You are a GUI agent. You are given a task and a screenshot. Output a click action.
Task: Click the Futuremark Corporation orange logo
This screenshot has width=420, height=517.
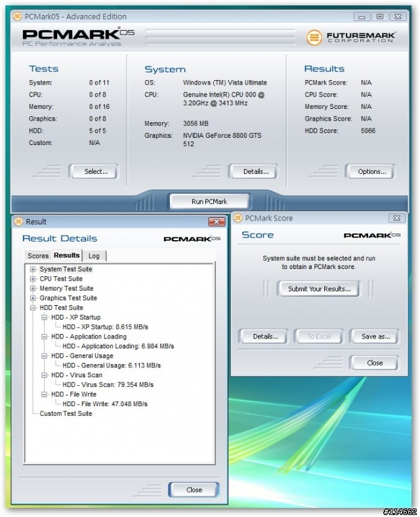[x=314, y=37]
